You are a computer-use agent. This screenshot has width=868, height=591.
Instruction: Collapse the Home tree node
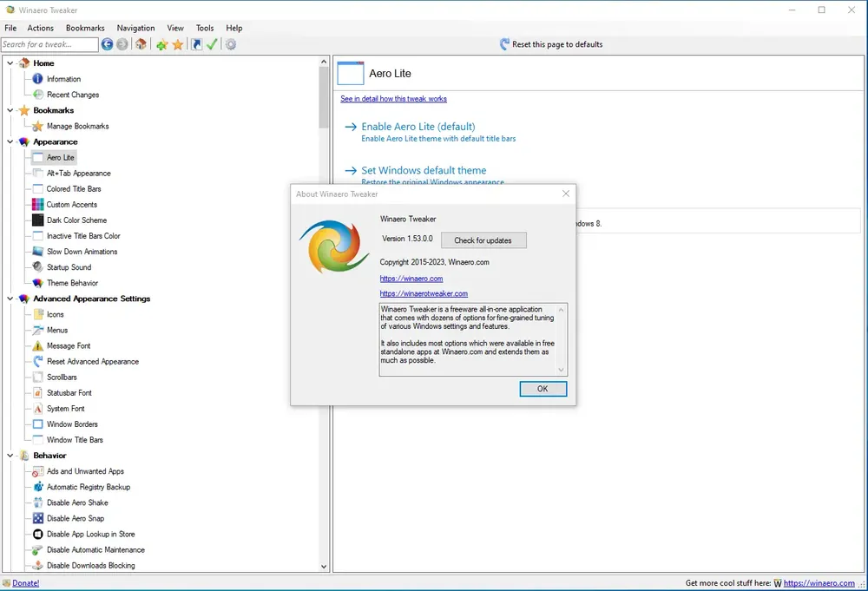pyautogui.click(x=10, y=63)
